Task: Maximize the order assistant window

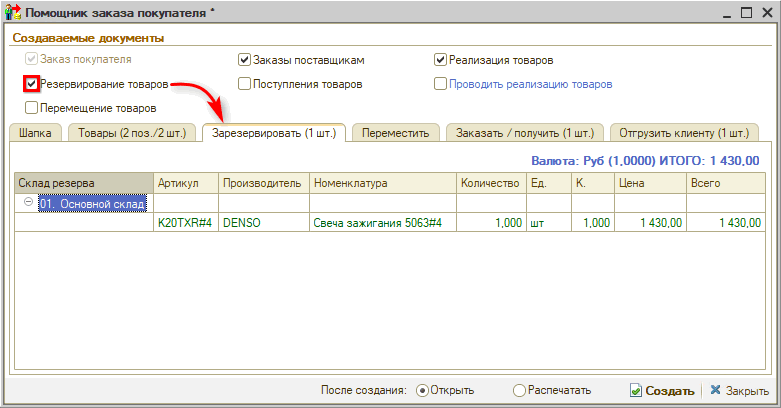Action: [745, 12]
